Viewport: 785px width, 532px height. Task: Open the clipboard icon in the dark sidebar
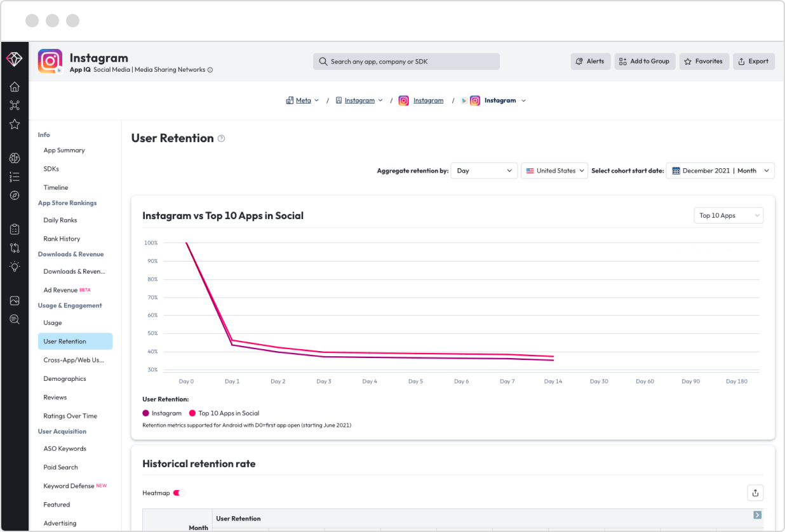tap(15, 229)
